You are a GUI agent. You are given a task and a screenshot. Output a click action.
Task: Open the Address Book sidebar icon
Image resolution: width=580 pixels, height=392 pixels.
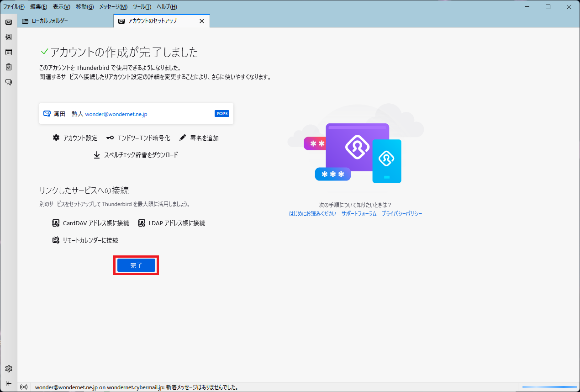click(9, 37)
